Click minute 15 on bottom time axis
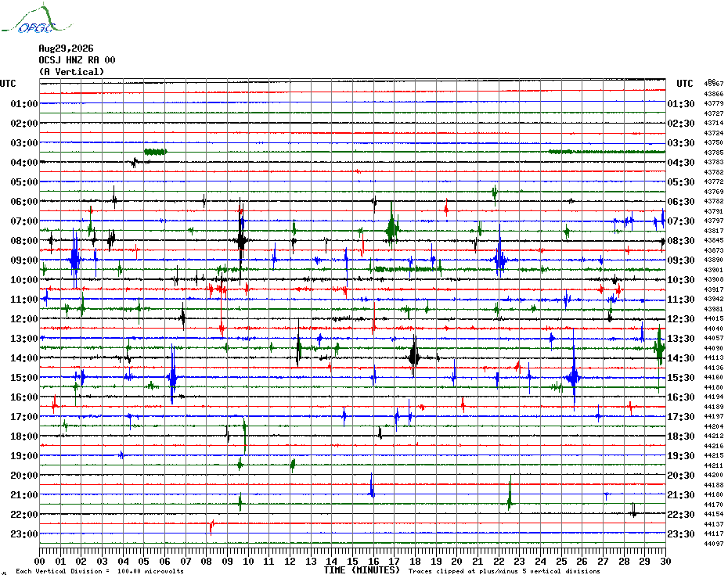The image size is (728, 582). click(x=352, y=561)
